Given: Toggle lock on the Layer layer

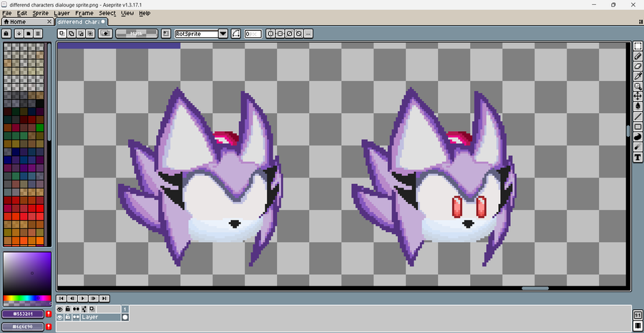Looking at the screenshot, I should (x=68, y=317).
